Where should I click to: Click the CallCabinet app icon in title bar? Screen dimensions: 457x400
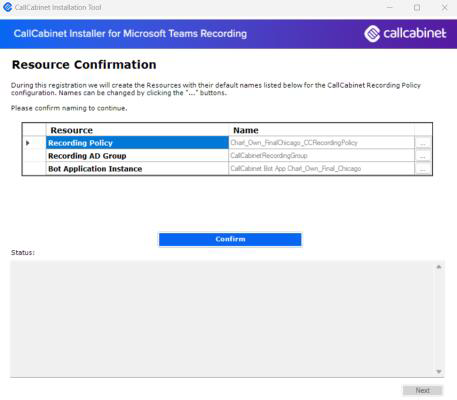[x=7, y=7]
